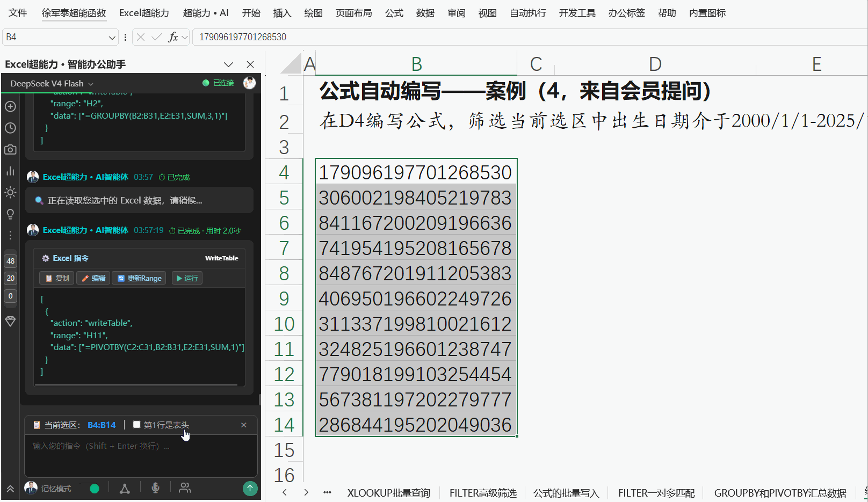Open the 开发工具 ribbon tab
Image resolution: width=868 pixels, height=502 pixels.
pyautogui.click(x=577, y=13)
